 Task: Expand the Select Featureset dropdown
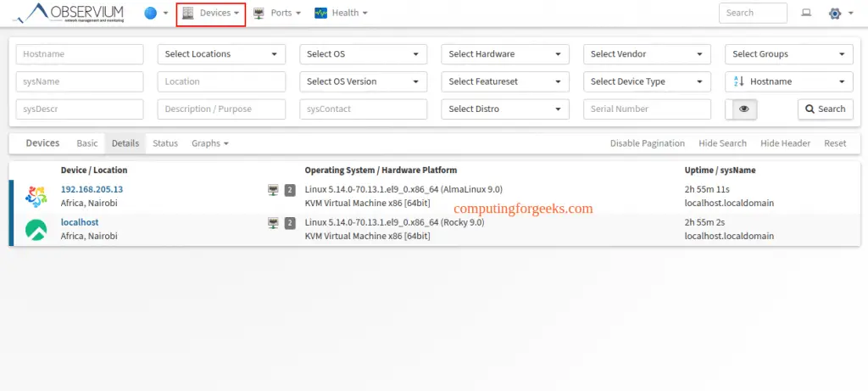pos(505,81)
